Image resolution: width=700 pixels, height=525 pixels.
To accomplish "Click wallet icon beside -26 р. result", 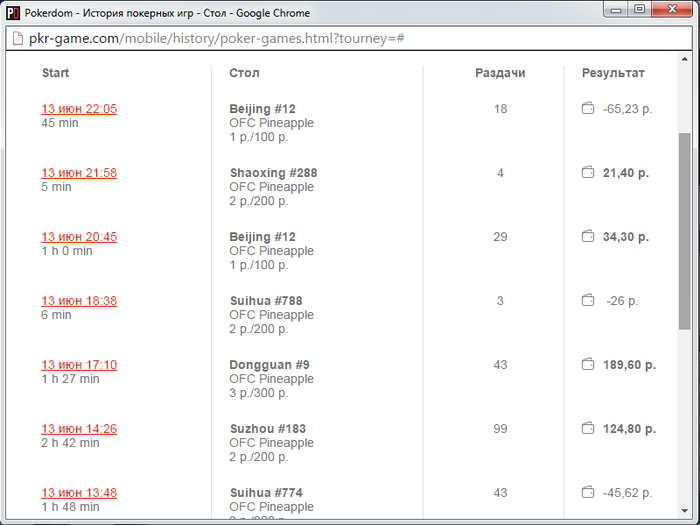I will point(588,300).
